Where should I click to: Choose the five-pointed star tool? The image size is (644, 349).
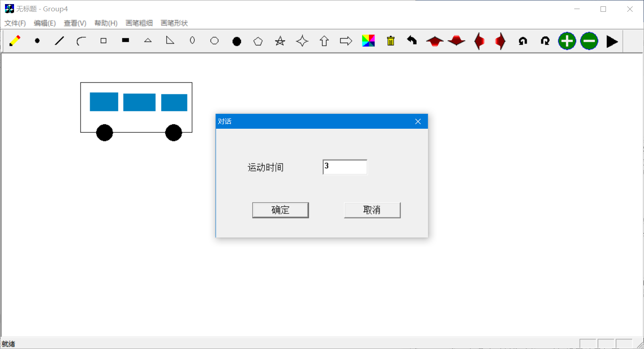(x=280, y=41)
